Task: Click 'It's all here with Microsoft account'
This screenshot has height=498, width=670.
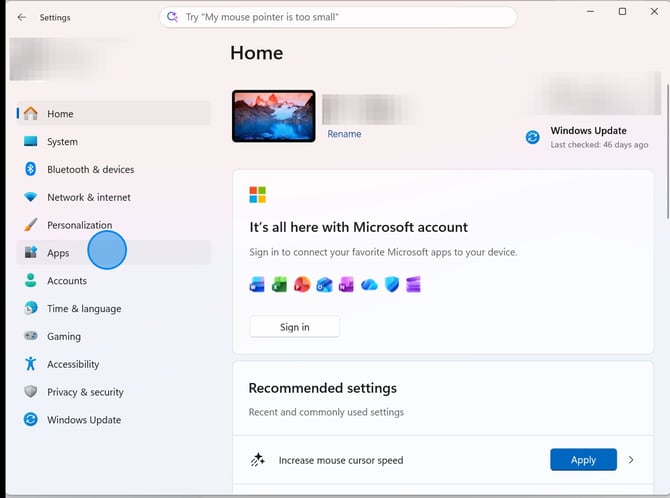Action: [359, 227]
